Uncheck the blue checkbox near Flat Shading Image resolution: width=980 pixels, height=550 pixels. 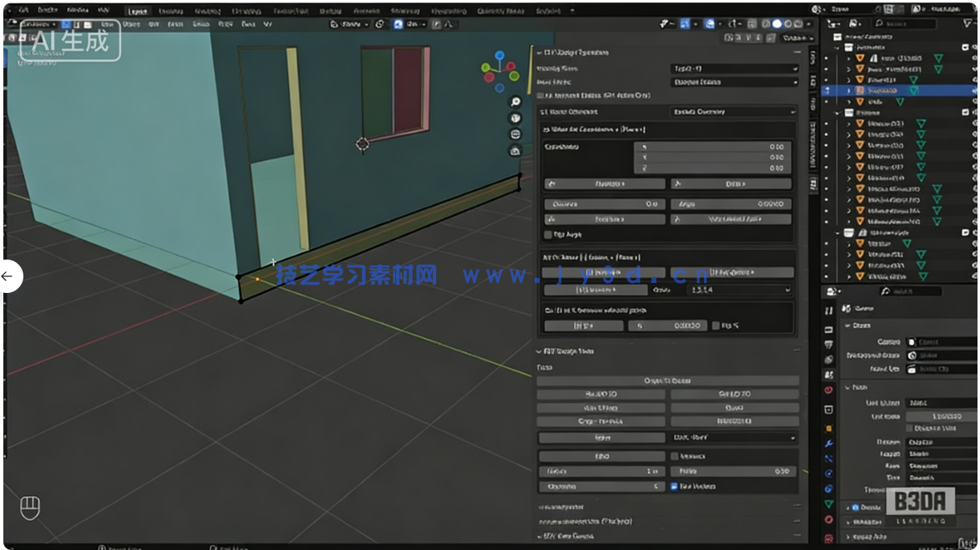pos(674,487)
